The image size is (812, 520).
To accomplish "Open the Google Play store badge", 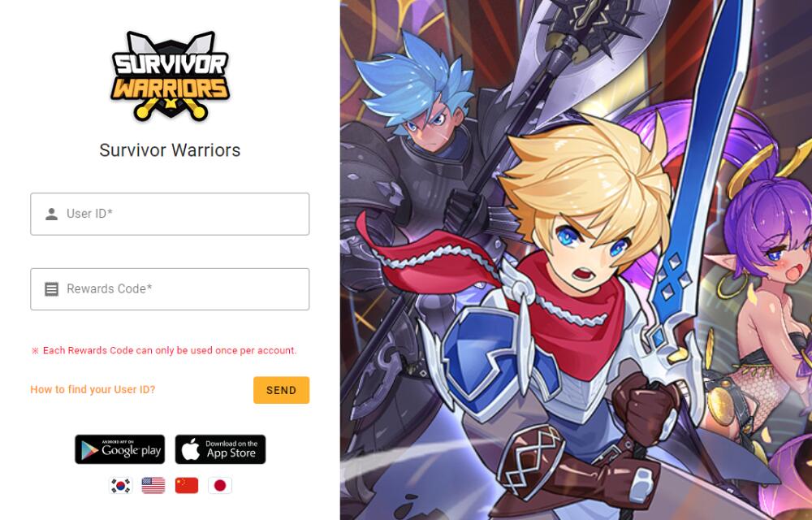I will 119,449.
